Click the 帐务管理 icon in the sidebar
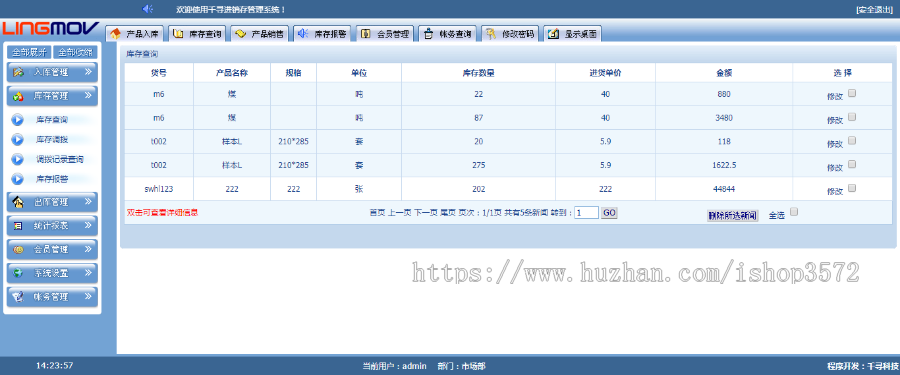Screen dimensions: 900x375 point(18,297)
